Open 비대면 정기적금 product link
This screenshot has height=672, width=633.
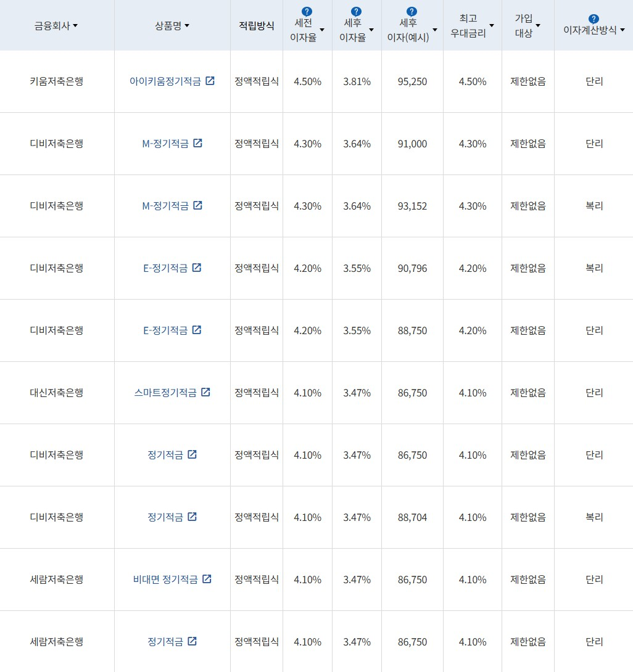(x=165, y=580)
